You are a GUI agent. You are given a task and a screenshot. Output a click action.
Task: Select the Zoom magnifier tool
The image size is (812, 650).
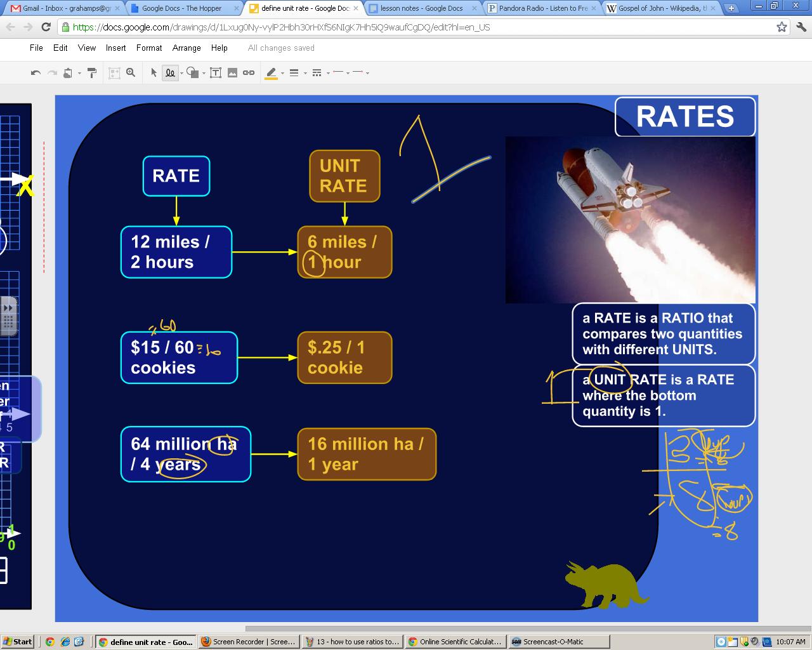pos(131,73)
